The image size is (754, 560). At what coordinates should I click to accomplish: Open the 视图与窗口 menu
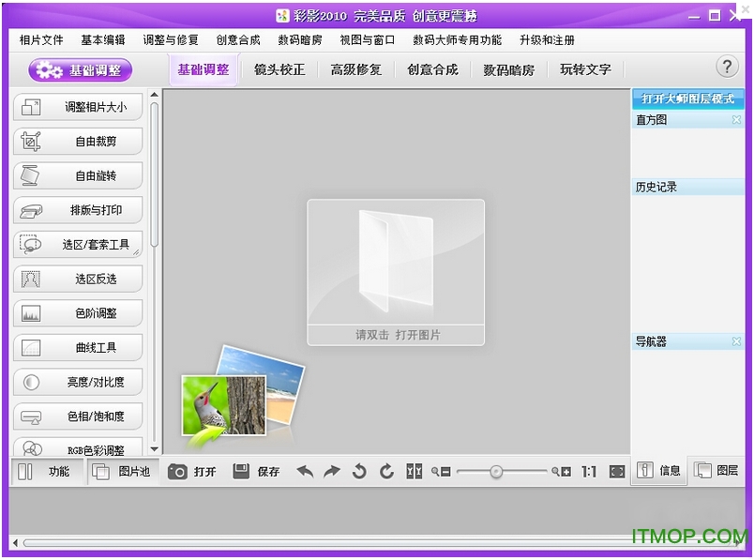point(368,40)
